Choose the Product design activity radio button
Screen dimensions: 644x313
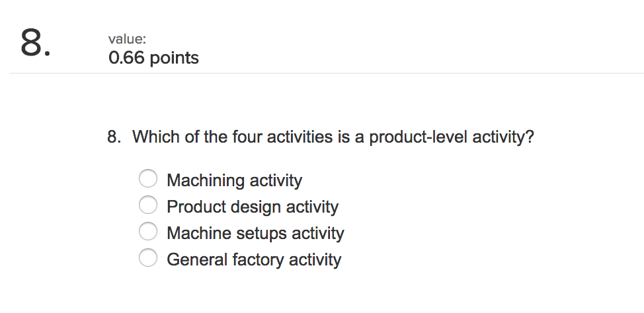[148, 205]
